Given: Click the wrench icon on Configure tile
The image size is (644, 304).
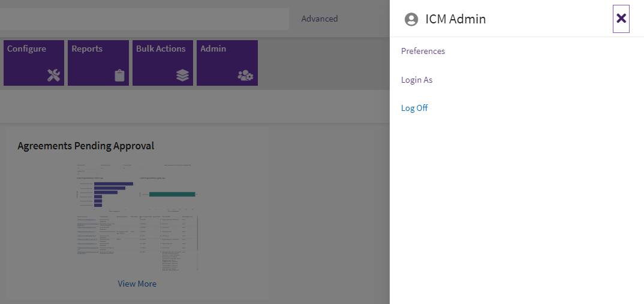Looking at the screenshot, I should [x=53, y=76].
